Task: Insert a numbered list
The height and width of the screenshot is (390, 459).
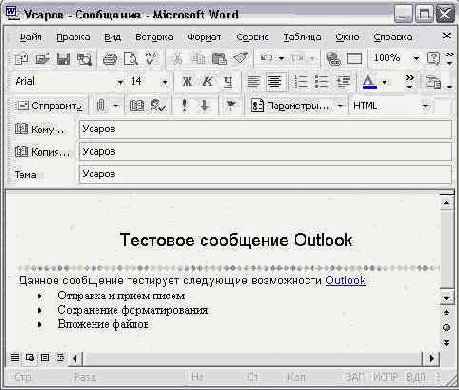Action: coord(301,82)
